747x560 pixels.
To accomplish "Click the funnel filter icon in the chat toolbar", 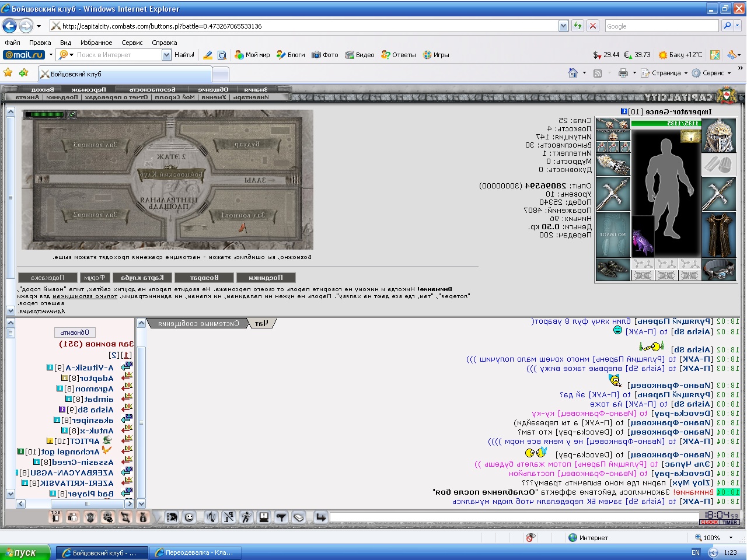I will [281, 517].
